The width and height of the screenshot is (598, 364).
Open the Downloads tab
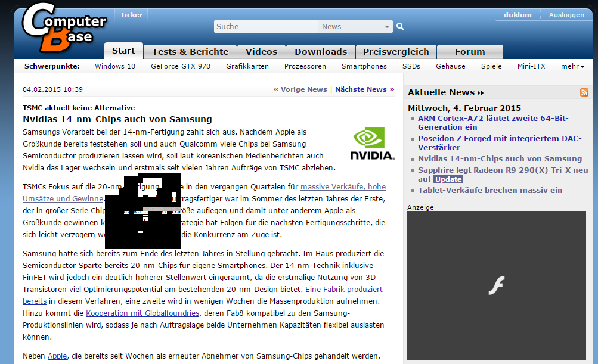tap(321, 51)
